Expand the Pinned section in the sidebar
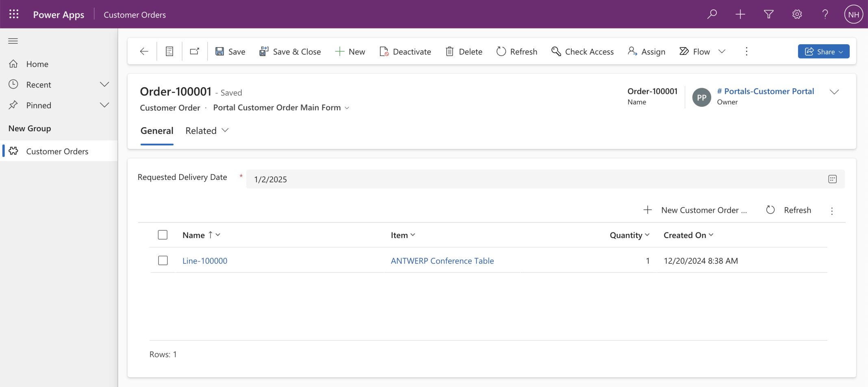Viewport: 868px width, 387px height. (104, 105)
